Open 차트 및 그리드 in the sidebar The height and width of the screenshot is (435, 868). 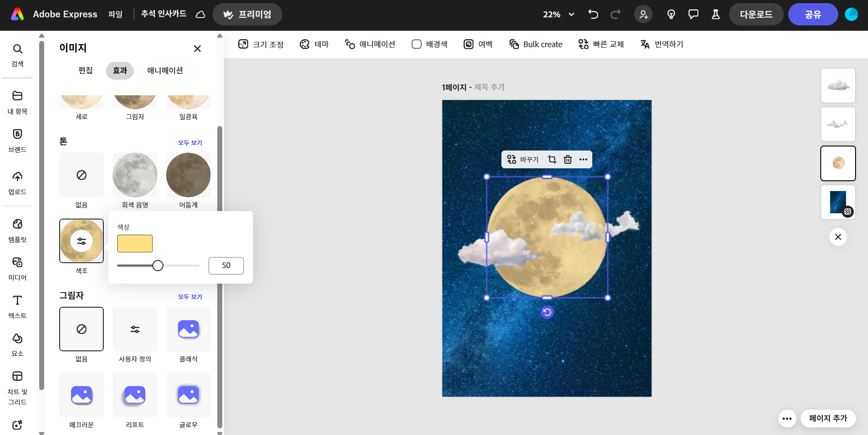17,388
